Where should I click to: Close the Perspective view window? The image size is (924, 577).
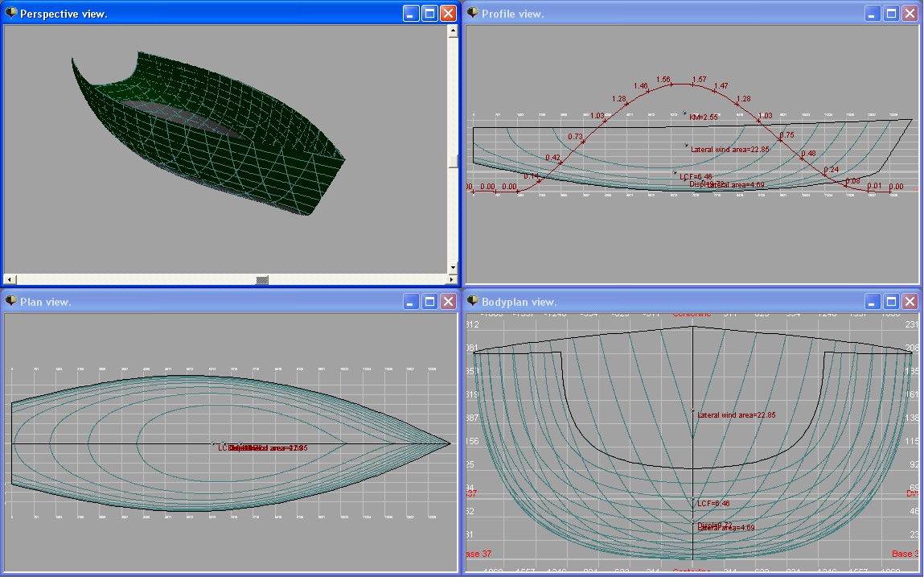[449, 14]
